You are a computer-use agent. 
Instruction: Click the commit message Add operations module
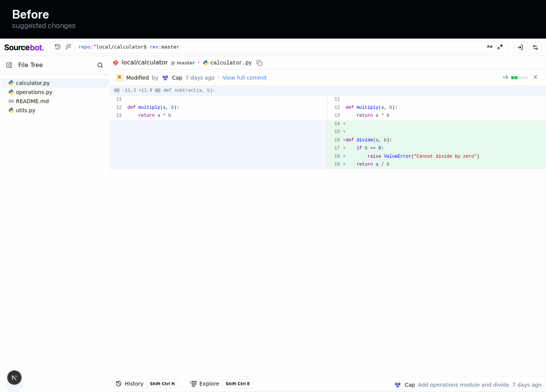463,385
